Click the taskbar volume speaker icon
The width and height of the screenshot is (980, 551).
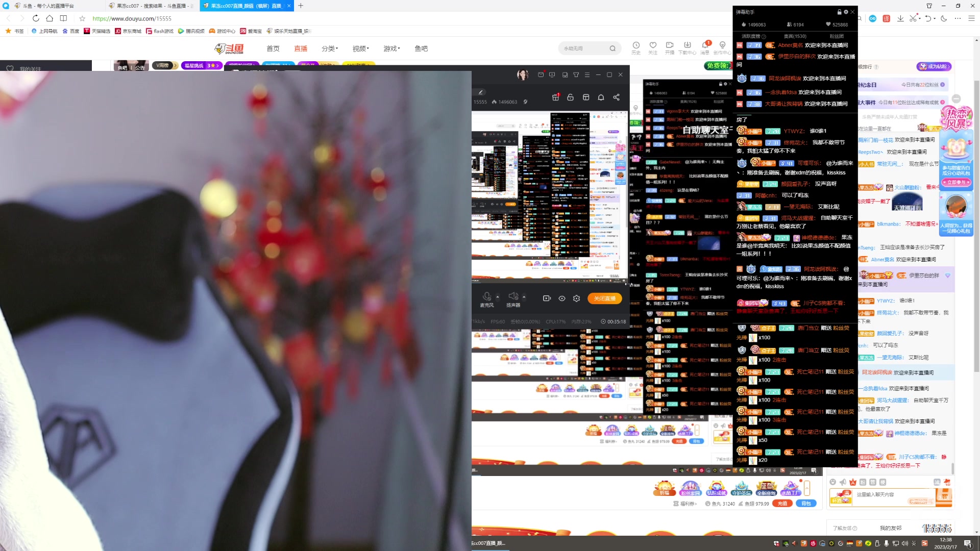click(904, 543)
